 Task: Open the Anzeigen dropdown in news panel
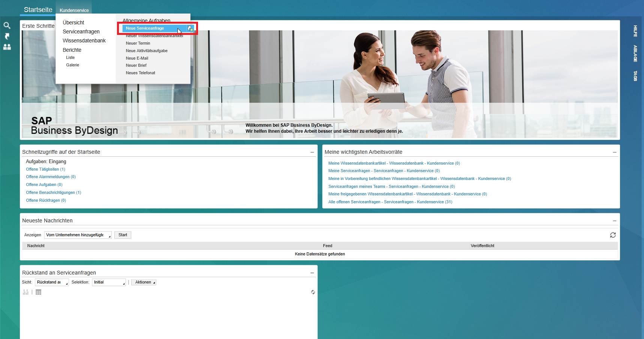click(x=78, y=235)
